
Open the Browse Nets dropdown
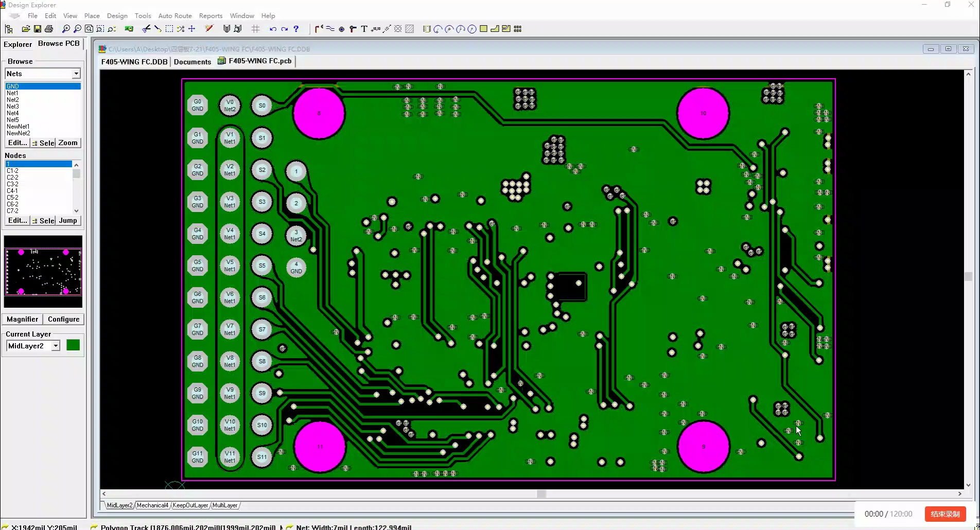[76, 74]
